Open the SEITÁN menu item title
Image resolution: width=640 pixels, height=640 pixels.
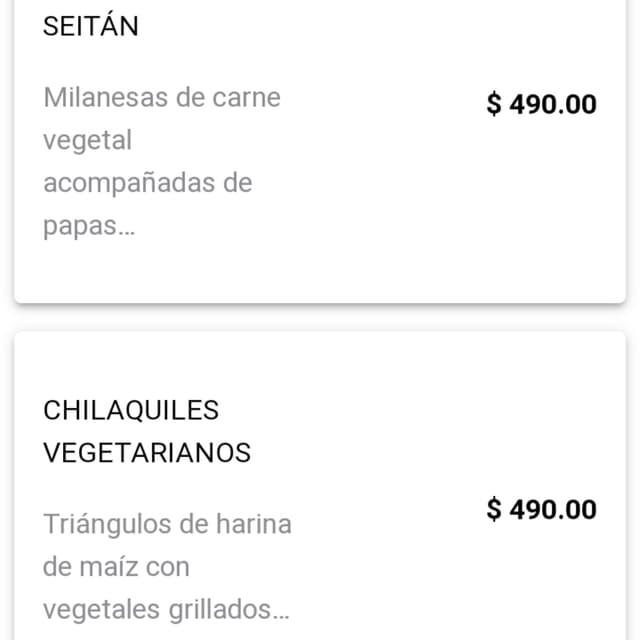(x=91, y=26)
